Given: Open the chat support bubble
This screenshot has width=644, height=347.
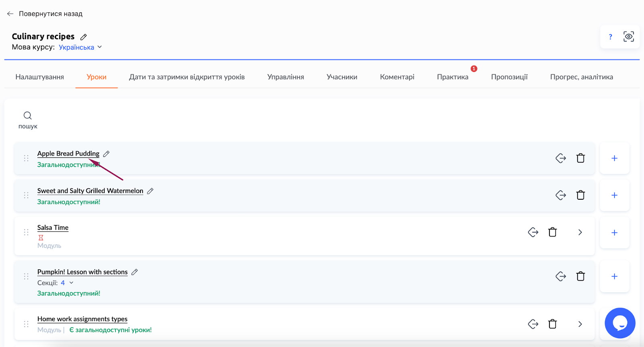Looking at the screenshot, I should click(620, 323).
